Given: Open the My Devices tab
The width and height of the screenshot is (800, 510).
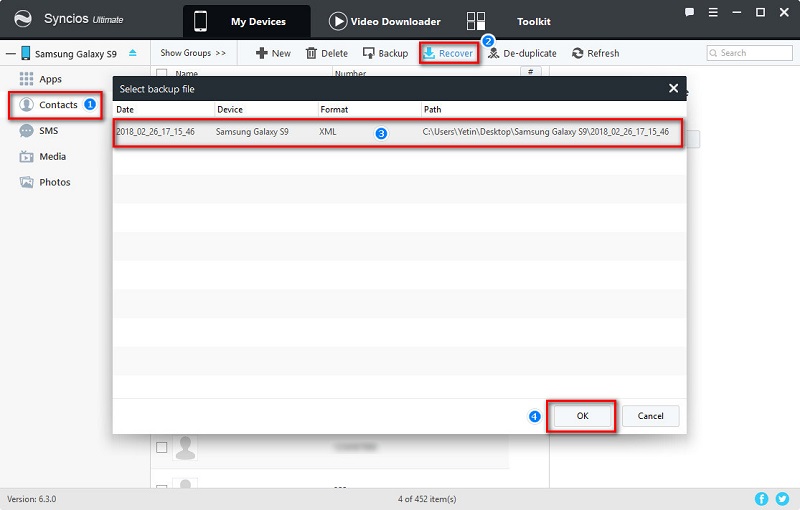Looking at the screenshot, I should 247,21.
